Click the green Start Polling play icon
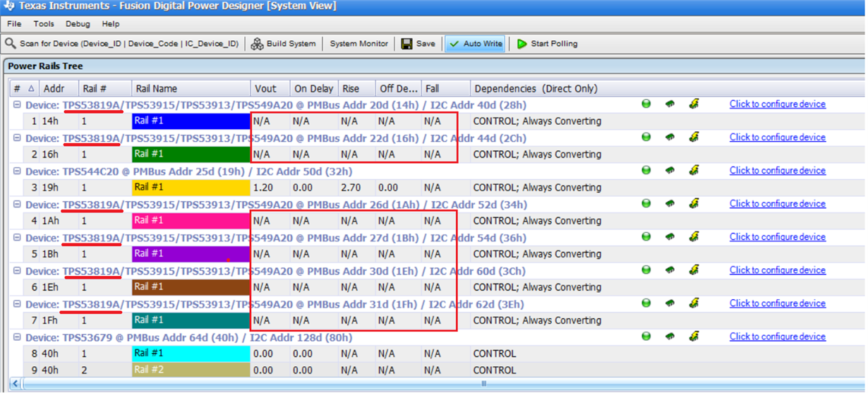Screen dimensions: 868x393 [522, 44]
